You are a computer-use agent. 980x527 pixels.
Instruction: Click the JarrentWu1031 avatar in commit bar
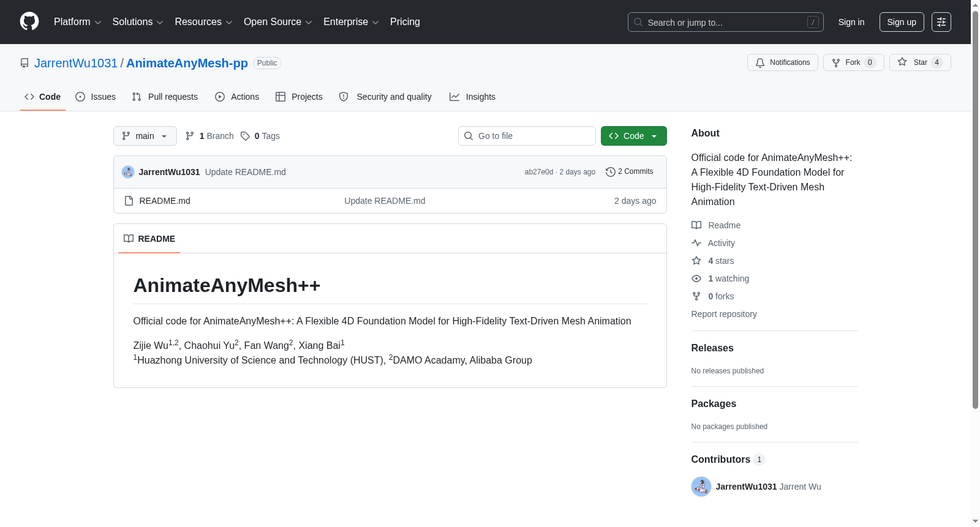point(128,172)
